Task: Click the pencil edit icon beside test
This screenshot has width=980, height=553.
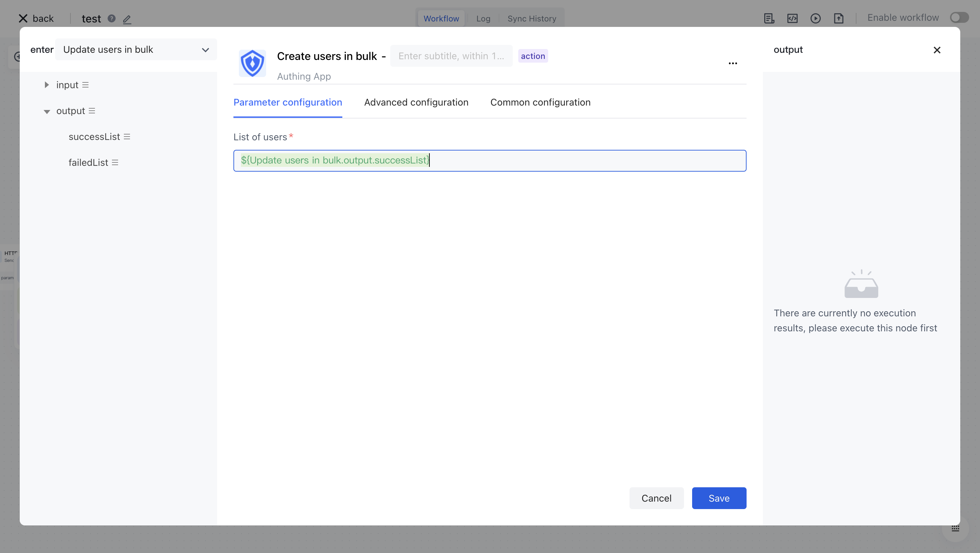Action: click(127, 19)
